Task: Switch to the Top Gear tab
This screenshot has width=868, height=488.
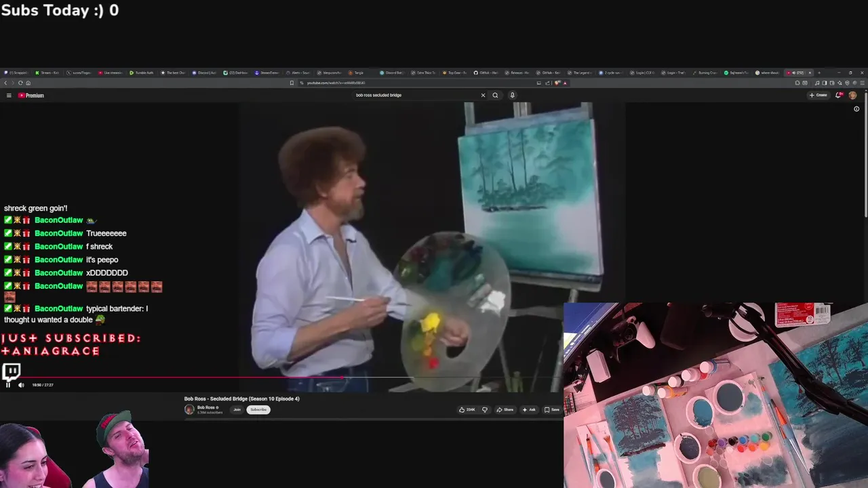Action: pyautogui.click(x=456, y=73)
